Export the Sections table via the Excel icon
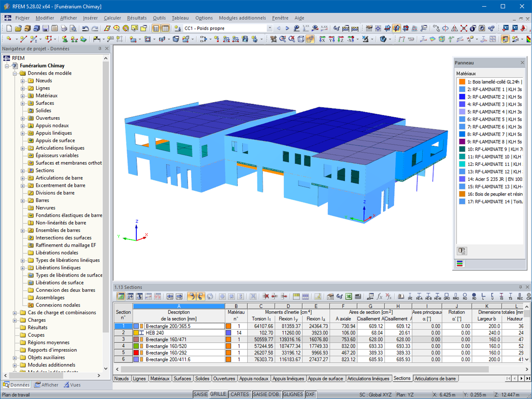The height and width of the screenshot is (399, 532). [348, 296]
